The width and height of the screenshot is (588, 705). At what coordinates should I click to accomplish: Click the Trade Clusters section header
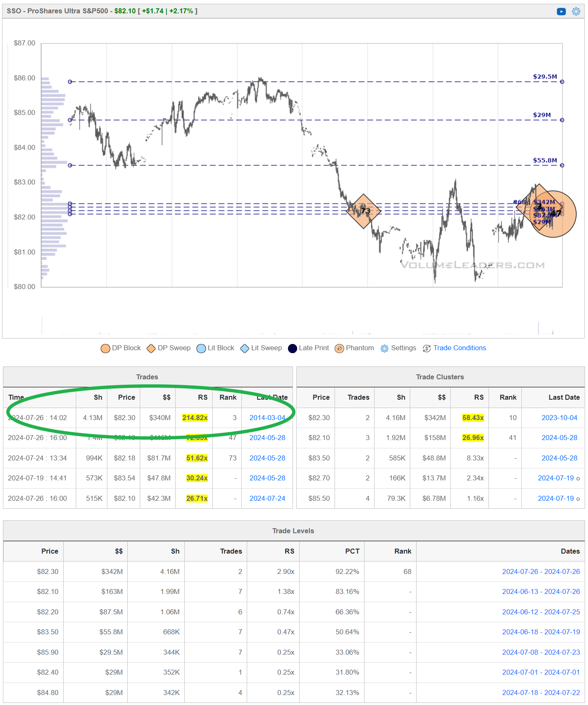click(440, 377)
